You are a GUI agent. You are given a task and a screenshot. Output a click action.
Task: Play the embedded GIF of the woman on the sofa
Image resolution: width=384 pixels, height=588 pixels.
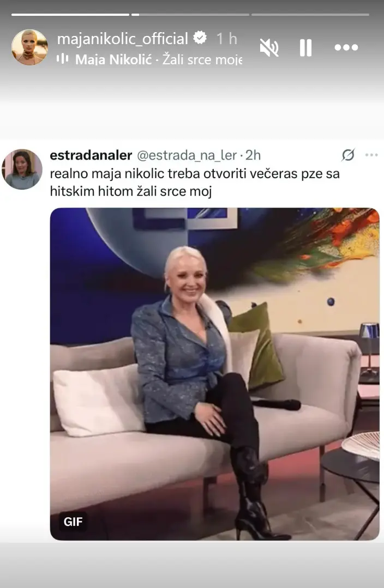215,374
